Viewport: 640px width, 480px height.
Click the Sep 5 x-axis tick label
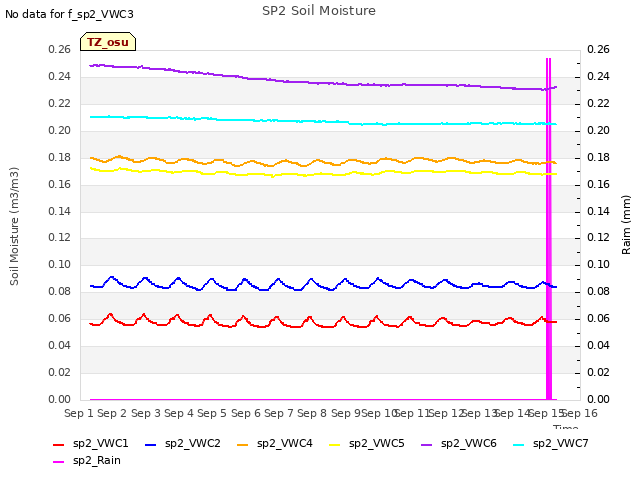212,413
